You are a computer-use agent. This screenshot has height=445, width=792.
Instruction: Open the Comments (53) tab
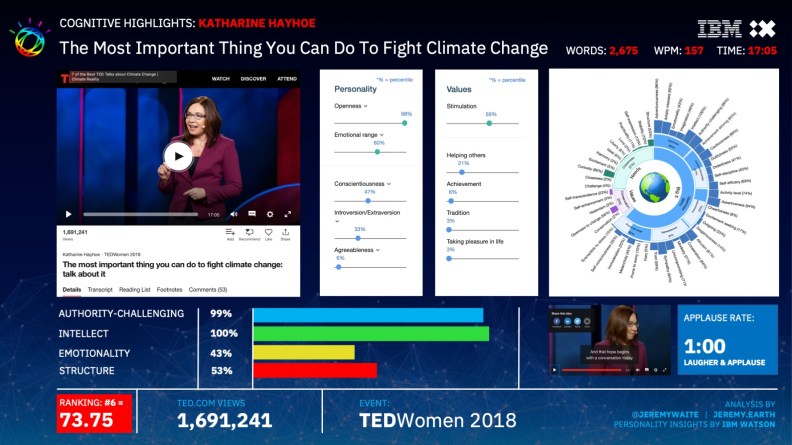click(x=208, y=289)
